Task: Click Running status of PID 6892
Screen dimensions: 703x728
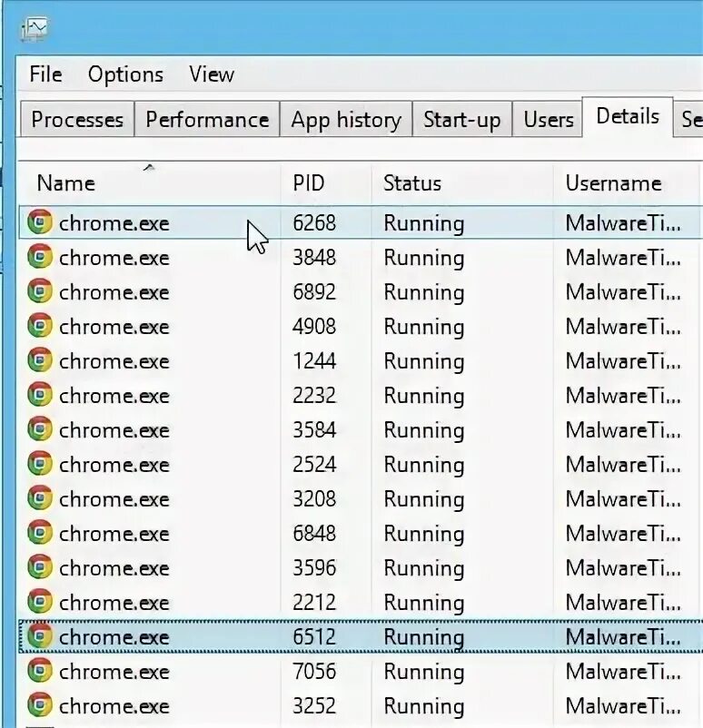Action: tap(424, 293)
